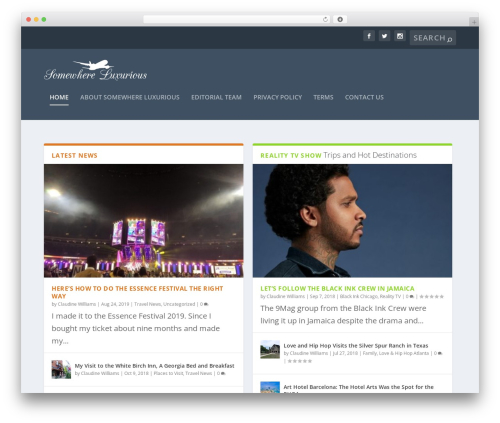500x423 pixels.
Task: Open Reality TV category link
Action: tap(390, 296)
